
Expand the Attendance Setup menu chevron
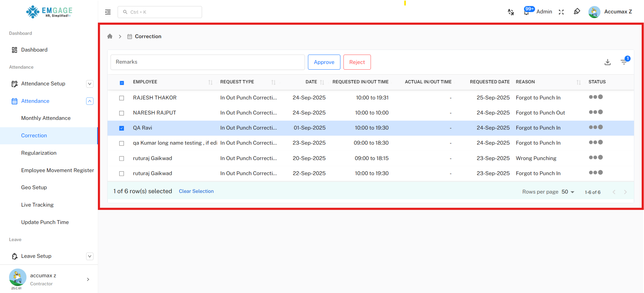(x=90, y=84)
